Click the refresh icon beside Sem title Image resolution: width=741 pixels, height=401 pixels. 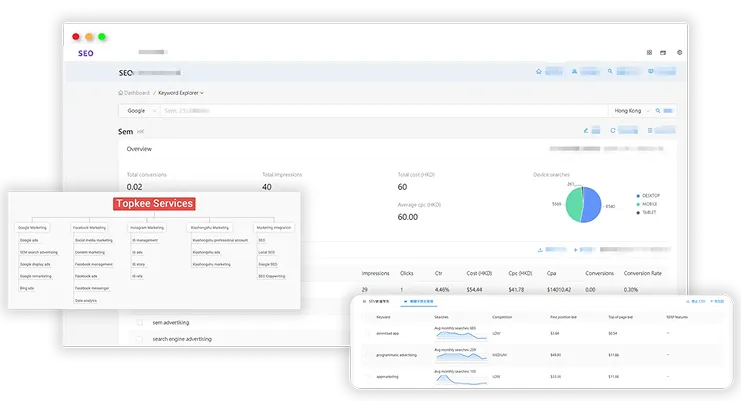tap(612, 130)
